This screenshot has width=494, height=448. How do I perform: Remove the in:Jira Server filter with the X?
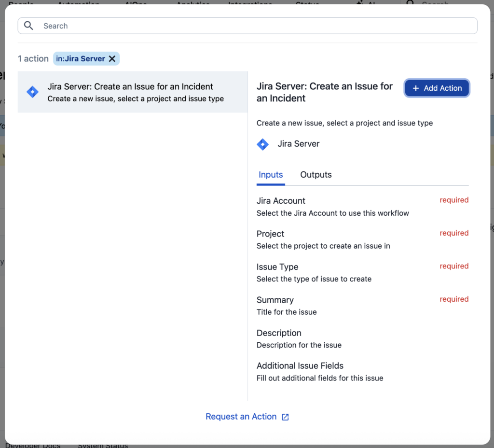tap(112, 59)
